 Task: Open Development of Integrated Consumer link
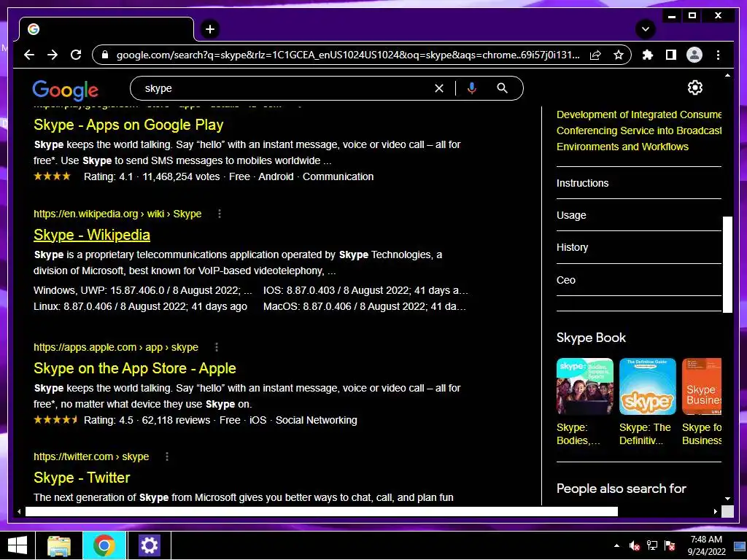pos(639,131)
